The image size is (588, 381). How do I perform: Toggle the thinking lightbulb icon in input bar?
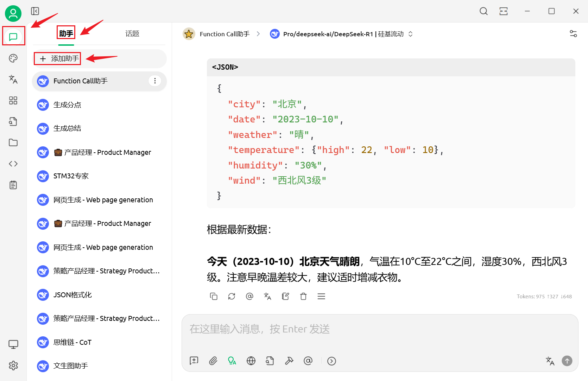(232, 361)
